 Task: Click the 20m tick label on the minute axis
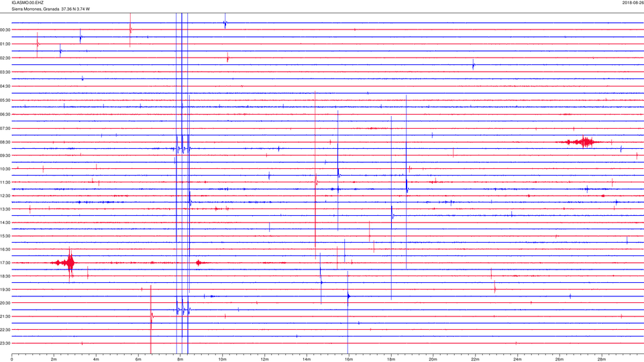[433, 359]
